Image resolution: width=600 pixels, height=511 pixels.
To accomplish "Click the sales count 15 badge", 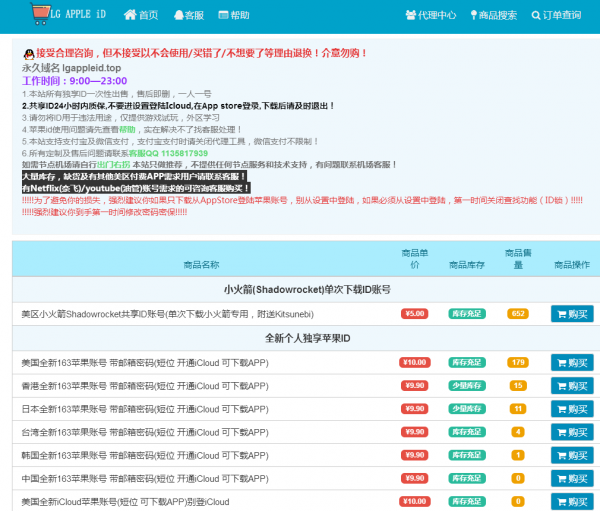I will (518, 385).
